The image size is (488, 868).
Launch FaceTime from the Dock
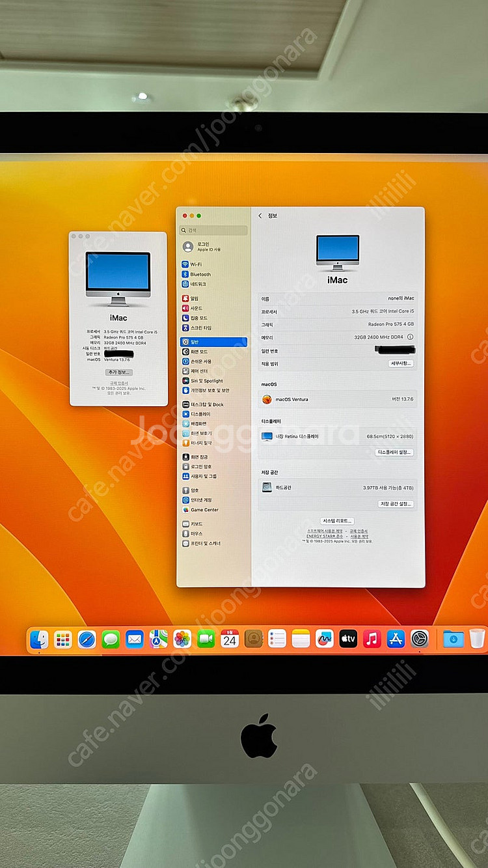[206, 639]
